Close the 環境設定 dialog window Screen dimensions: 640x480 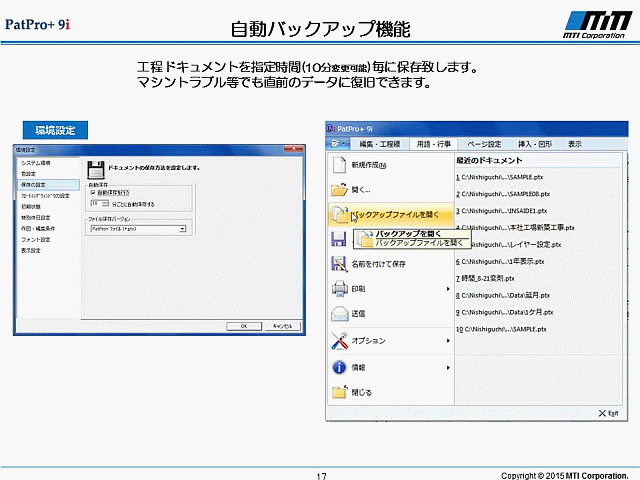click(293, 149)
